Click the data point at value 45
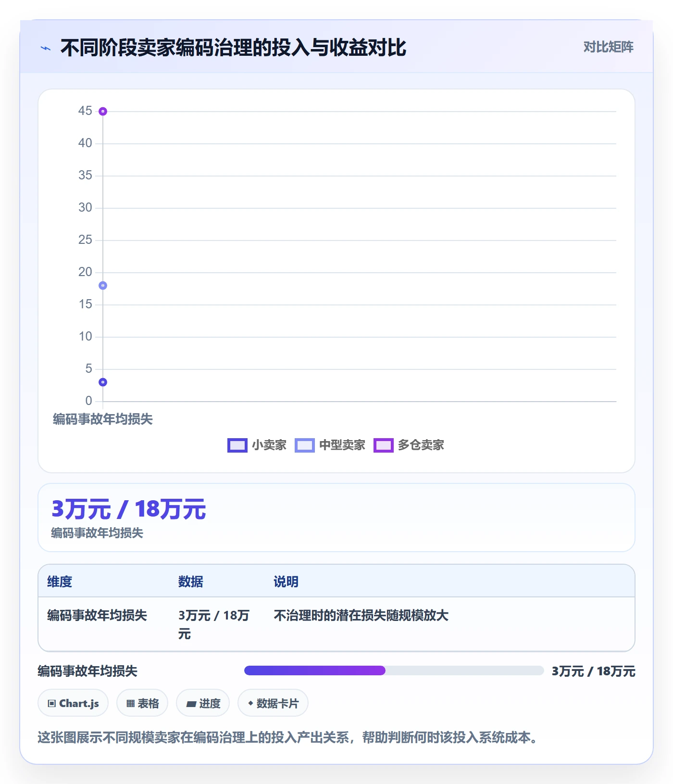This screenshot has width=673, height=784. pyautogui.click(x=103, y=112)
